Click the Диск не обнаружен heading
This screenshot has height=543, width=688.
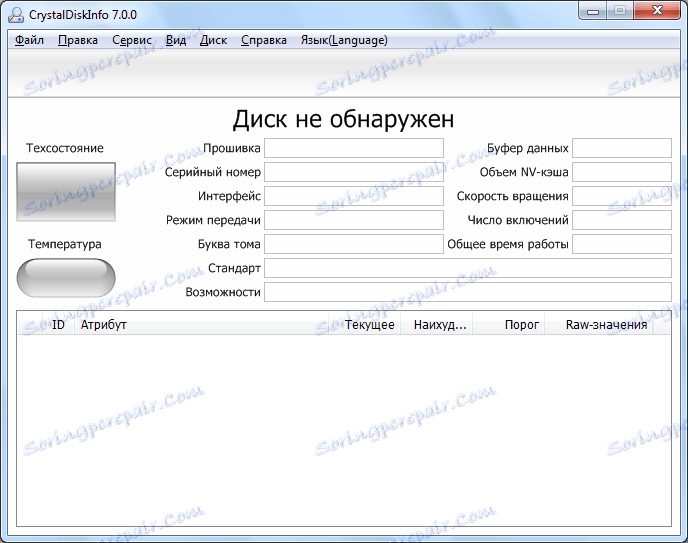(343, 119)
